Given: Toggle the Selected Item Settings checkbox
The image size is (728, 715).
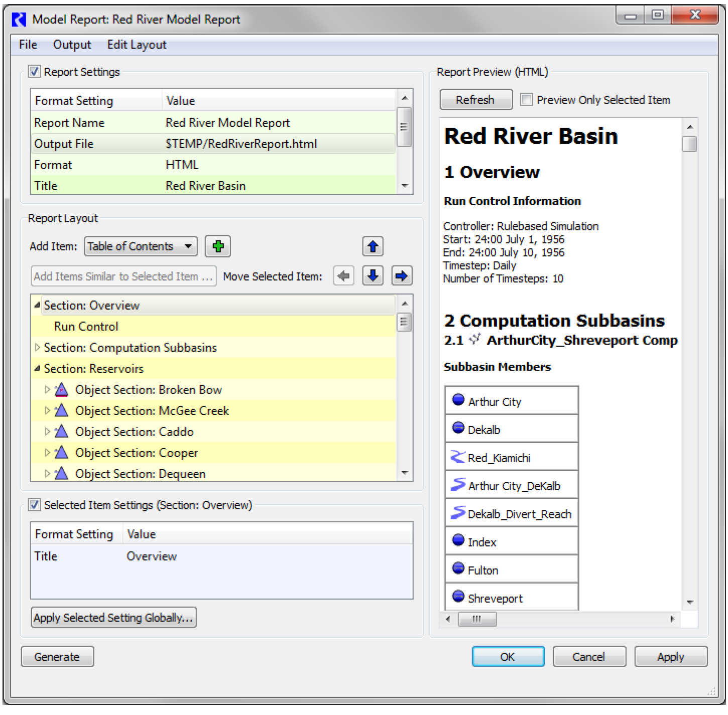Looking at the screenshot, I should [35, 505].
